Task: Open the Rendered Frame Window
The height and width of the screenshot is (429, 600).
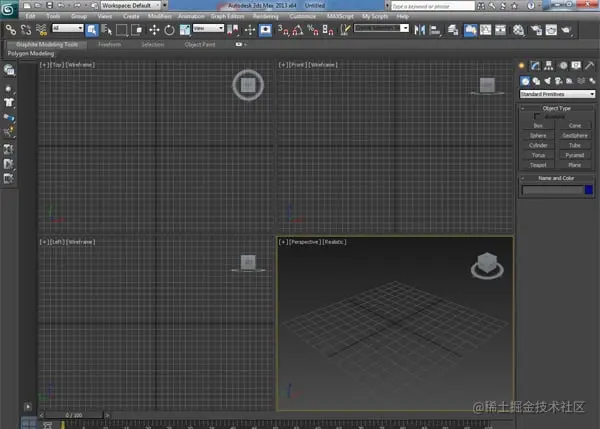Action: tap(551, 30)
